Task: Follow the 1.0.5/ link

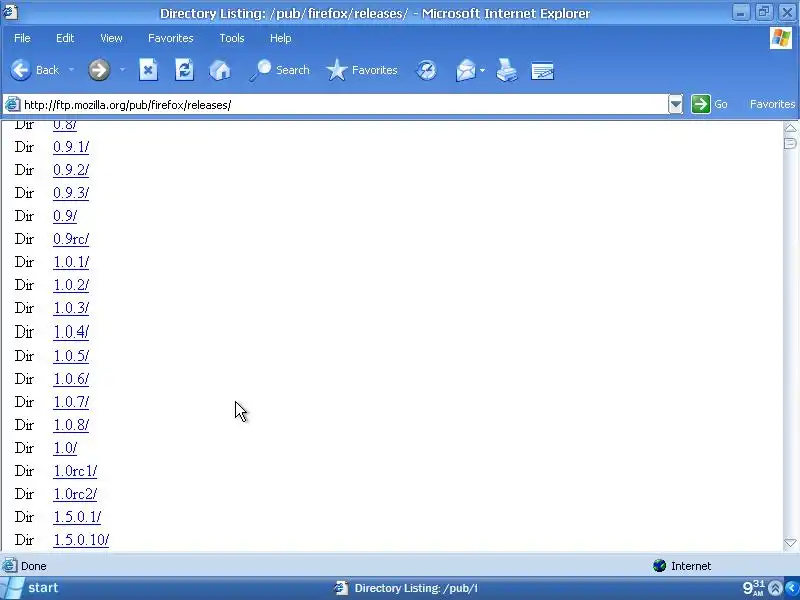Action: (x=71, y=356)
